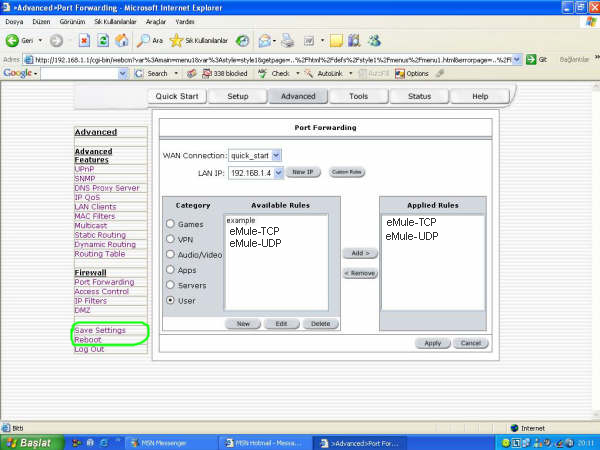Select eMule-TCP in Available Rules

point(254,231)
